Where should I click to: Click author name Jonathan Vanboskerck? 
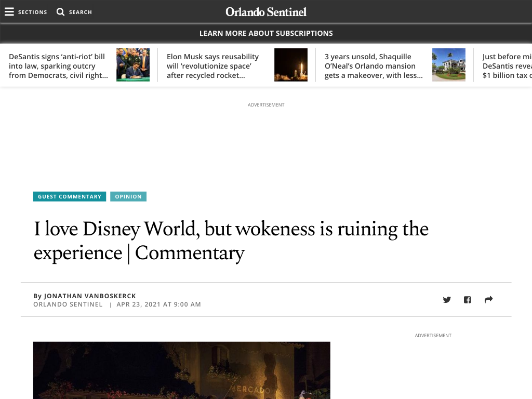90,296
